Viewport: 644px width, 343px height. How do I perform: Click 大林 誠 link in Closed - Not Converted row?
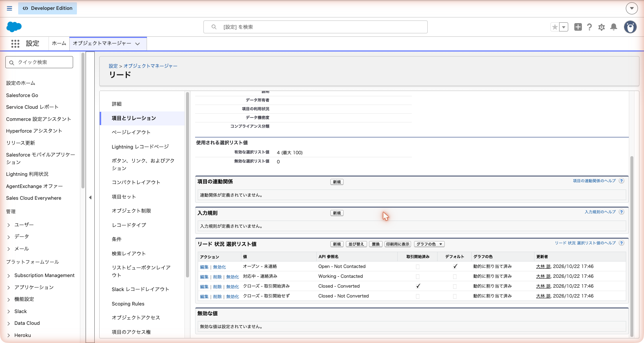pos(543,296)
